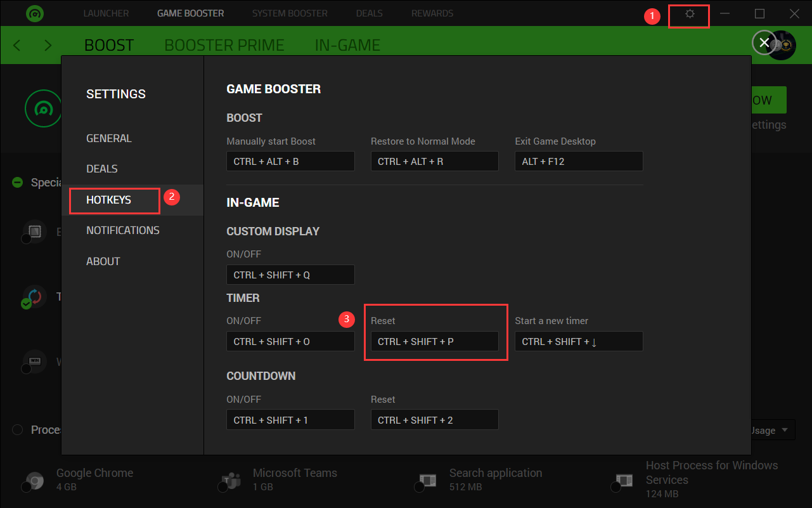
Task: Click the 124 MB memory value
Action: pos(662,494)
